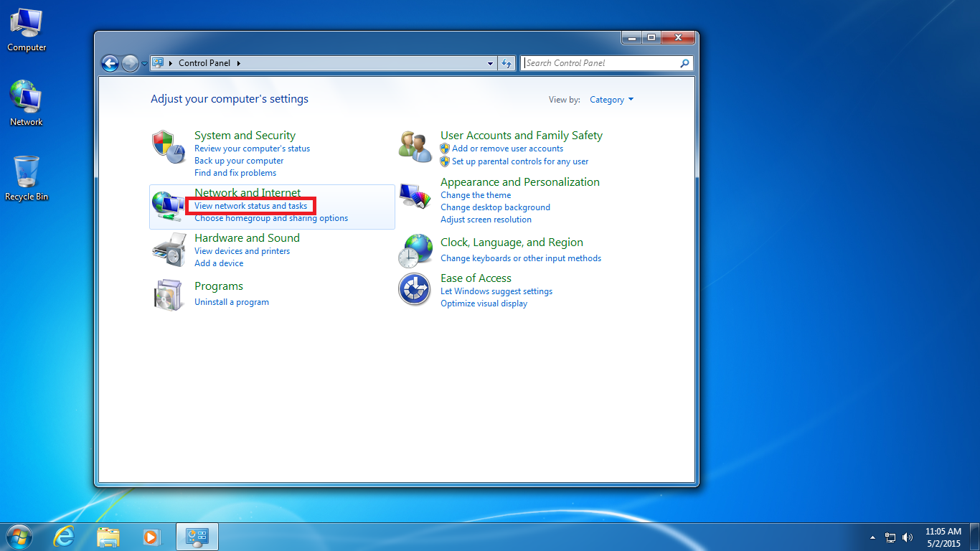Click Optimize visual display link

click(x=484, y=303)
